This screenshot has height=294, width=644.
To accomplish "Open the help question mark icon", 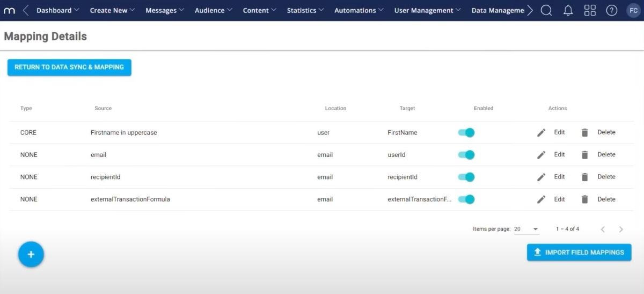I will click(612, 10).
